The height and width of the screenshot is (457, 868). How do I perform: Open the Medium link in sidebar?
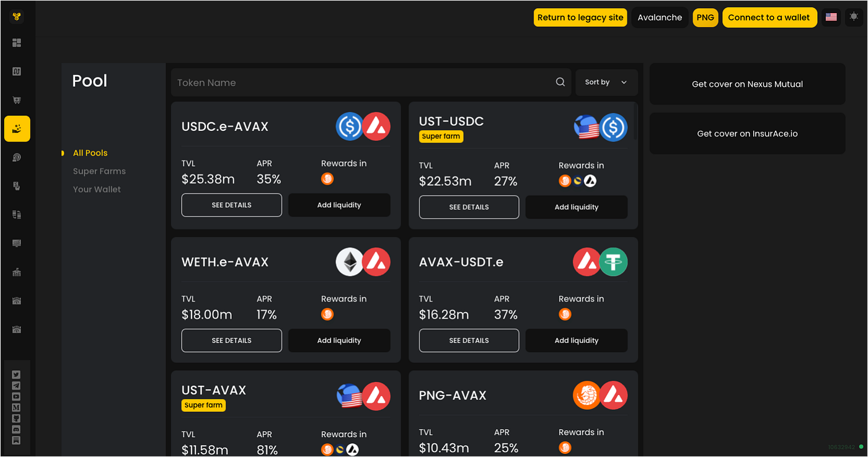tap(17, 407)
